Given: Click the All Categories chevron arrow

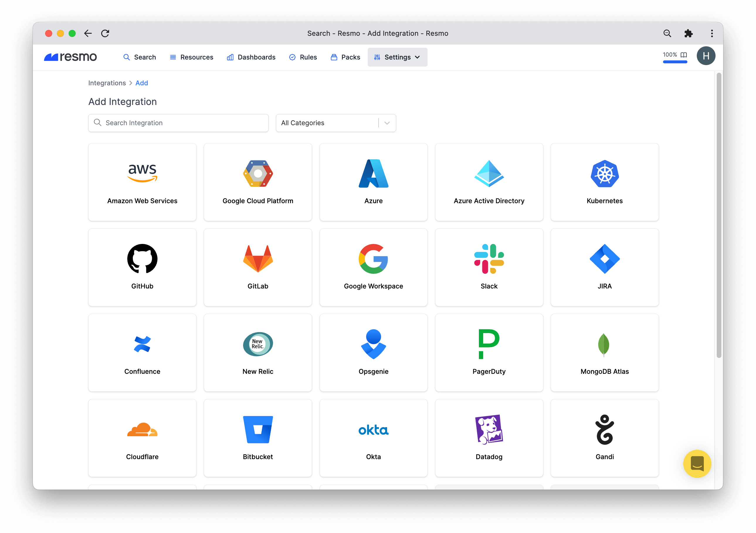Looking at the screenshot, I should coord(387,123).
